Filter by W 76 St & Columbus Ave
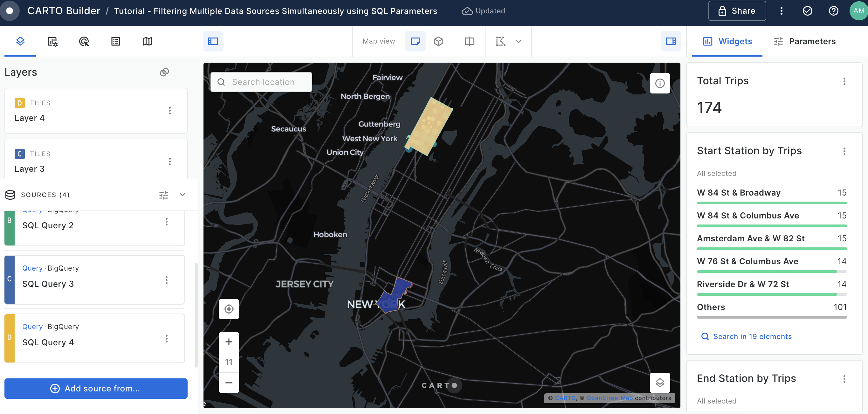Viewport: 868px width, 414px height. [x=772, y=265]
